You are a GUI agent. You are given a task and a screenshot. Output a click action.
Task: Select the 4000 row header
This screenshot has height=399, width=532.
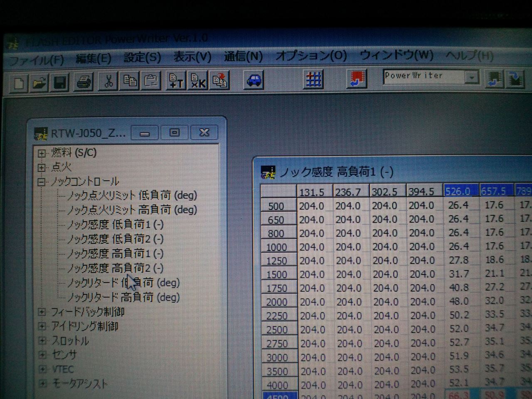[280, 384]
